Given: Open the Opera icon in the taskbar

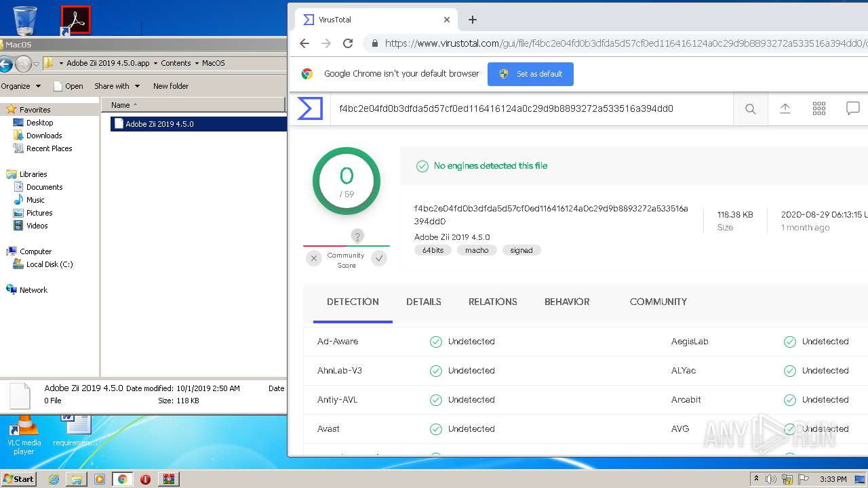Looking at the screenshot, I should point(145,479).
